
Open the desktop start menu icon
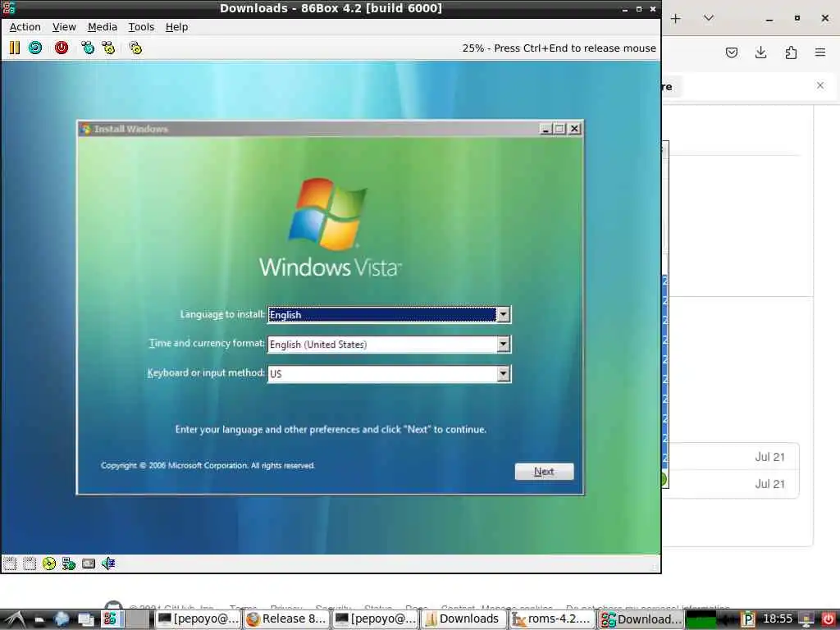click(x=15, y=619)
